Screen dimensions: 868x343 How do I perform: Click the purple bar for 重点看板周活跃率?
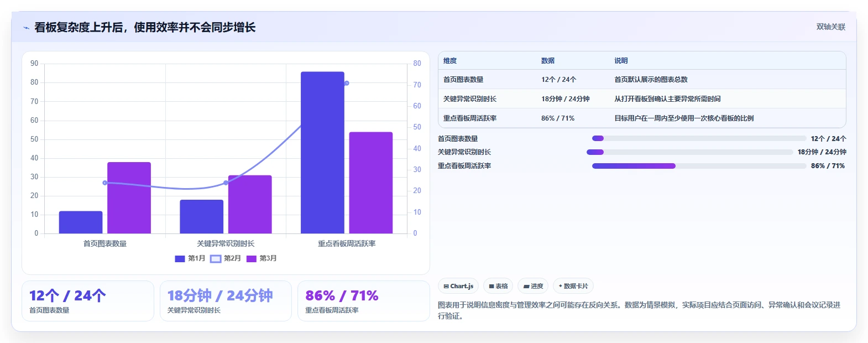pyautogui.click(x=370, y=183)
